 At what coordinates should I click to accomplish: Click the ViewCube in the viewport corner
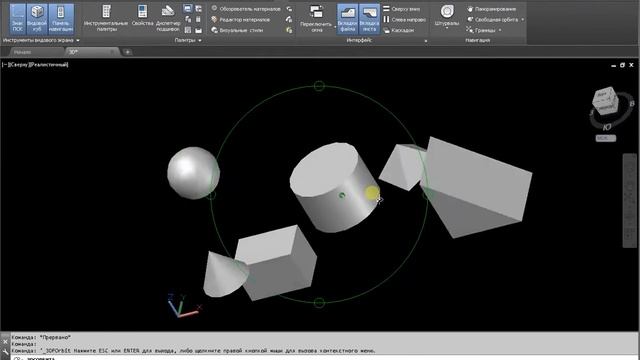[604, 100]
